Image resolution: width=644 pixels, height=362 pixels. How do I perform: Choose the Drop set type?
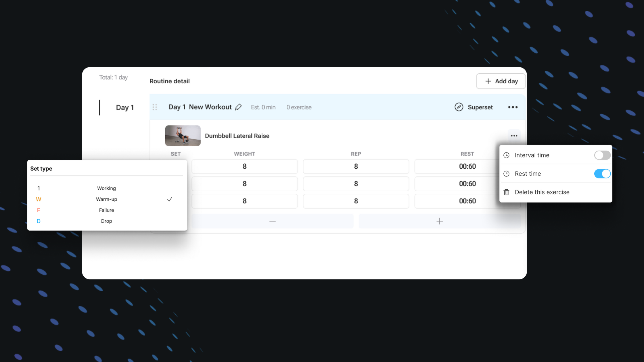tap(106, 221)
